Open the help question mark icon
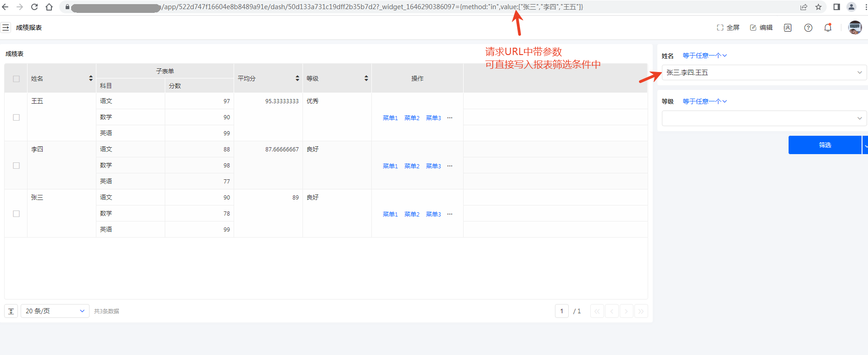This screenshot has height=355, width=868. (x=808, y=28)
